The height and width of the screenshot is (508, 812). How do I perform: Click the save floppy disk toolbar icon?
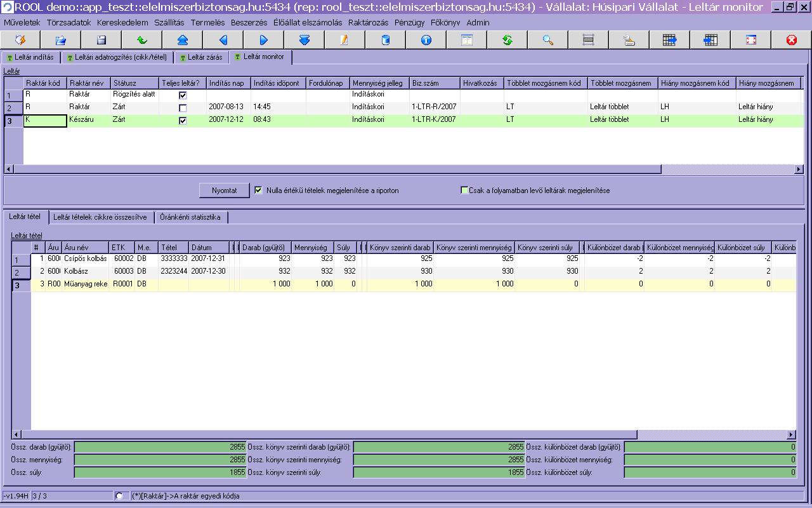tap(101, 40)
